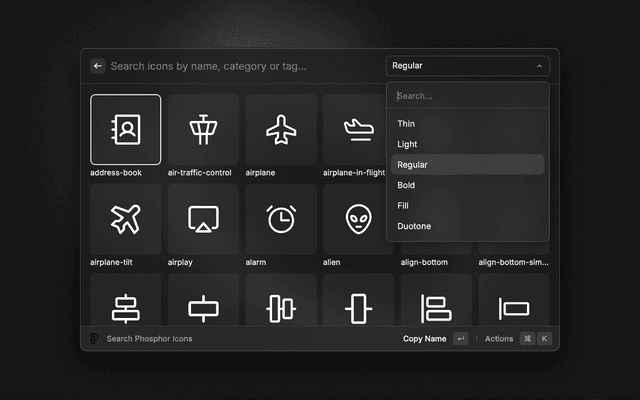Click the back arrow button

(x=98, y=66)
